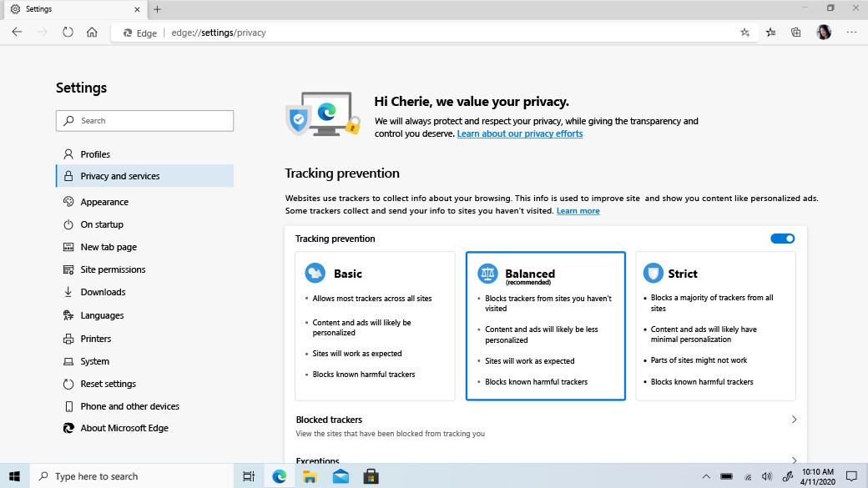Click the browser refresh icon
The width and height of the screenshot is (868, 488).
point(68,32)
